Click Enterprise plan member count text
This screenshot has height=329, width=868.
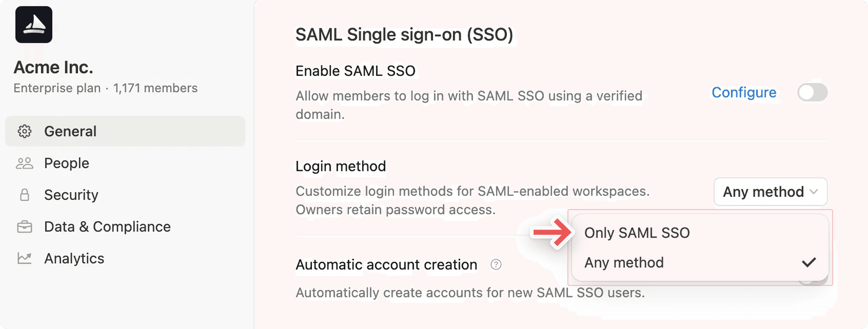point(105,88)
